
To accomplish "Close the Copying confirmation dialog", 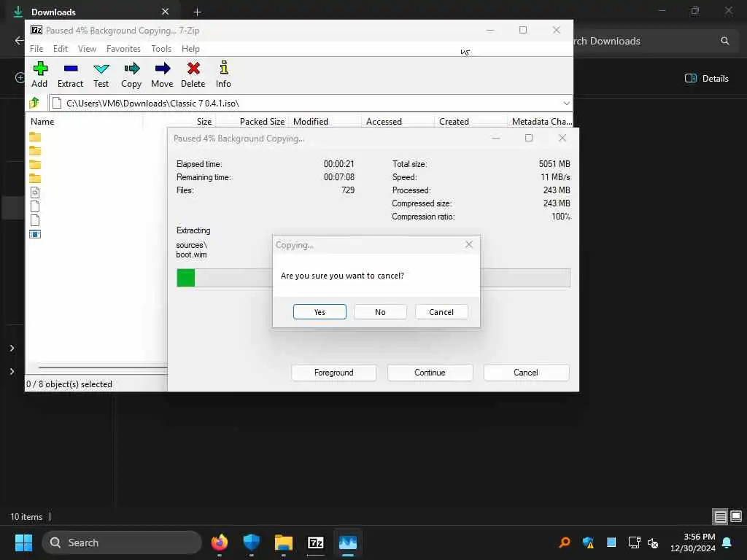I will point(469,245).
